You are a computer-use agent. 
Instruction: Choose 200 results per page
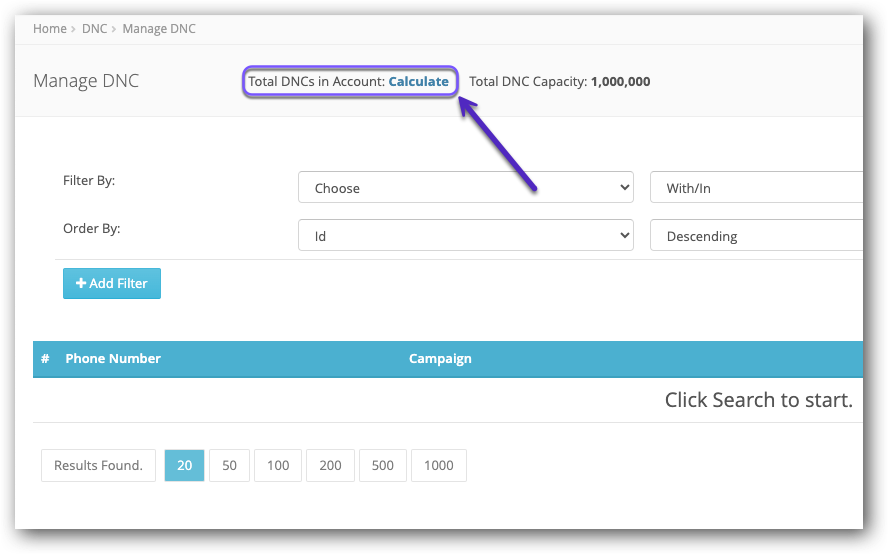tap(330, 466)
